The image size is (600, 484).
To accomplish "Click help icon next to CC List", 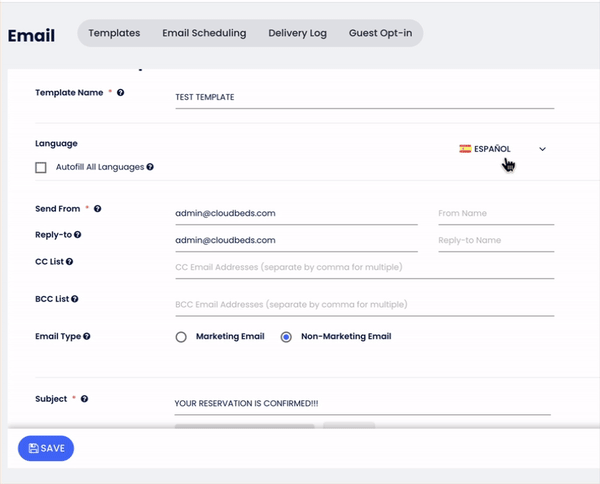I will click(x=70, y=262).
